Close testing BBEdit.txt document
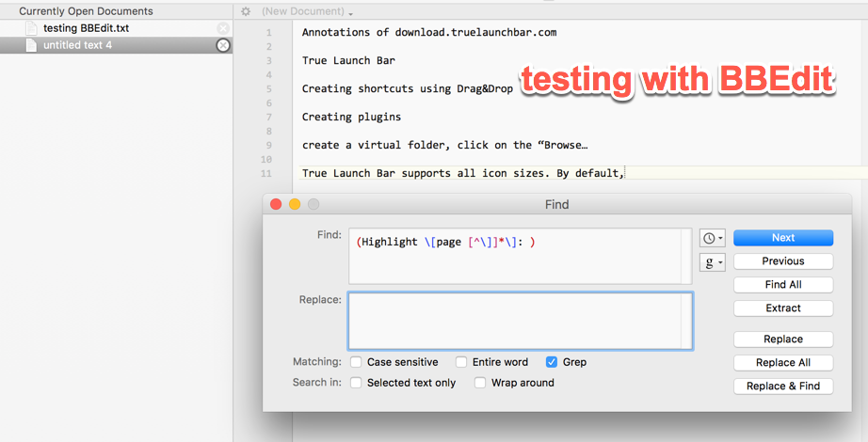868x442 pixels. pos(222,28)
